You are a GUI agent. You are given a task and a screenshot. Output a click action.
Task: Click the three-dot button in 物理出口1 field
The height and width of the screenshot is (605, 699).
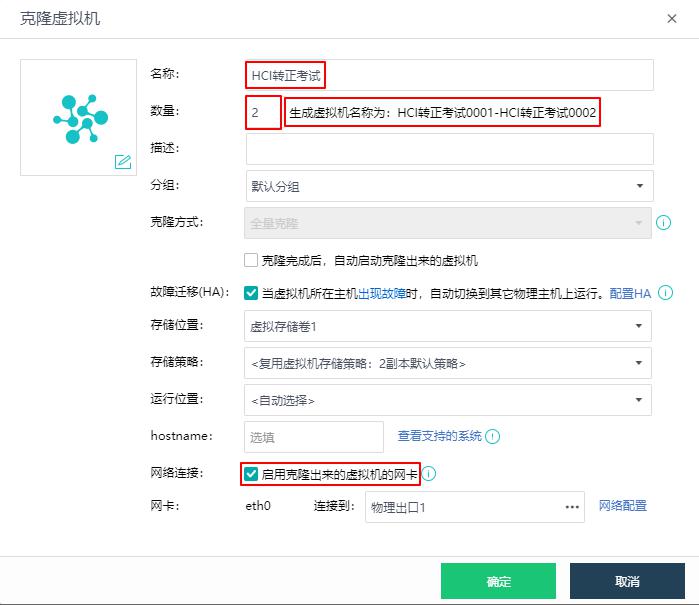pos(572,507)
